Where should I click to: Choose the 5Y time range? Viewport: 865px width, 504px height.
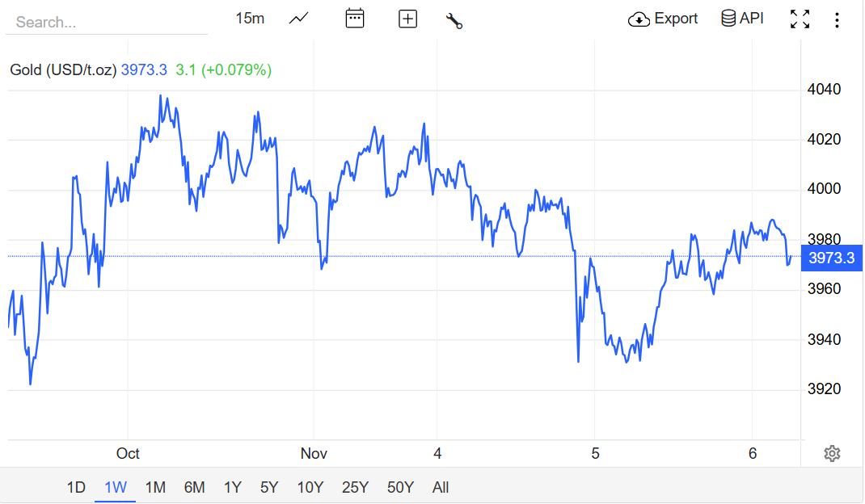269,487
